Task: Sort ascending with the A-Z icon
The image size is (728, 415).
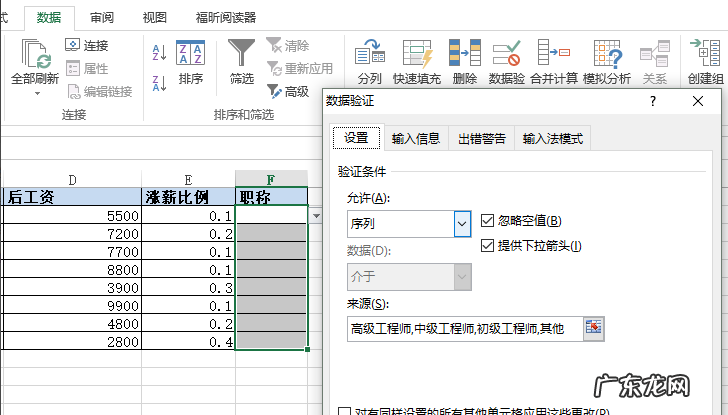Action: click(159, 53)
